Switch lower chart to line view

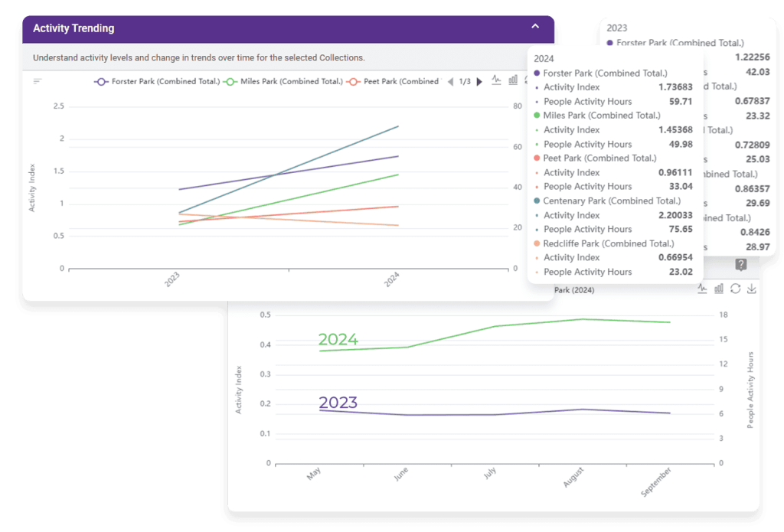702,289
